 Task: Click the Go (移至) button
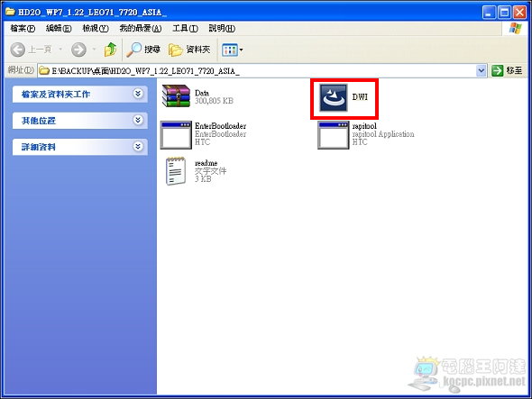click(507, 70)
